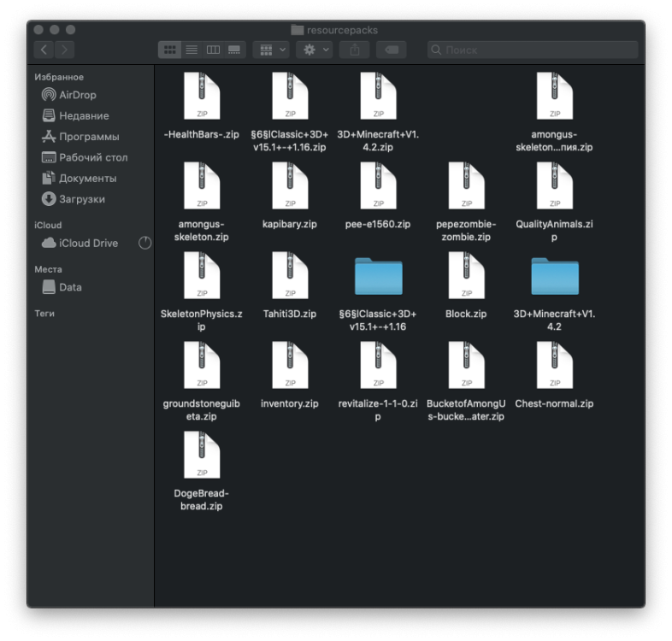The height and width of the screenshot is (641, 672).
Task: Click the resourcepacks folder title icon
Action: pos(297,30)
